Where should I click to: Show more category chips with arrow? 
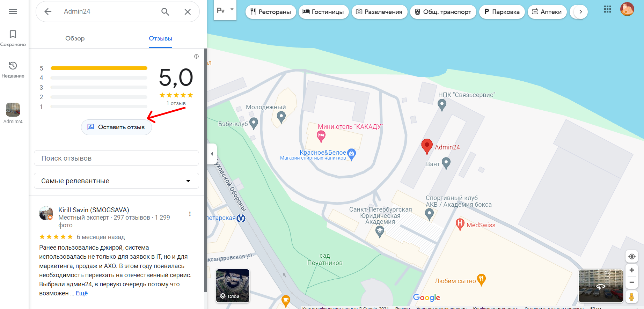coord(581,12)
